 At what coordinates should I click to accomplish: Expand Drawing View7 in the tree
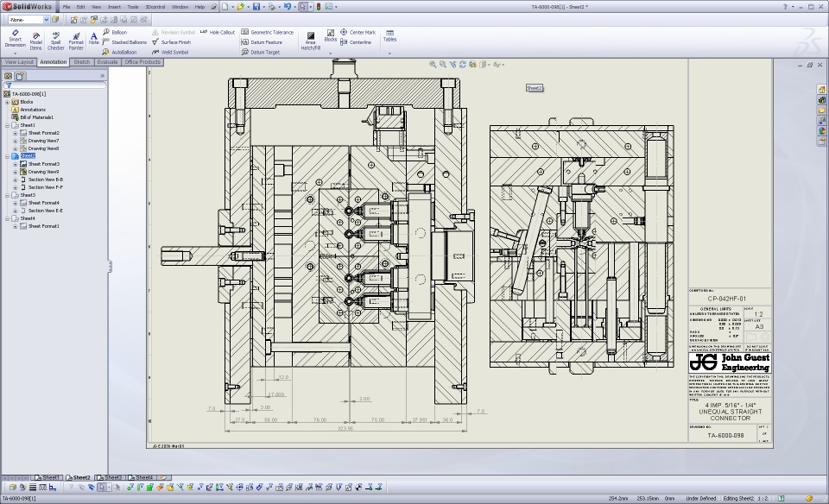click(16, 141)
